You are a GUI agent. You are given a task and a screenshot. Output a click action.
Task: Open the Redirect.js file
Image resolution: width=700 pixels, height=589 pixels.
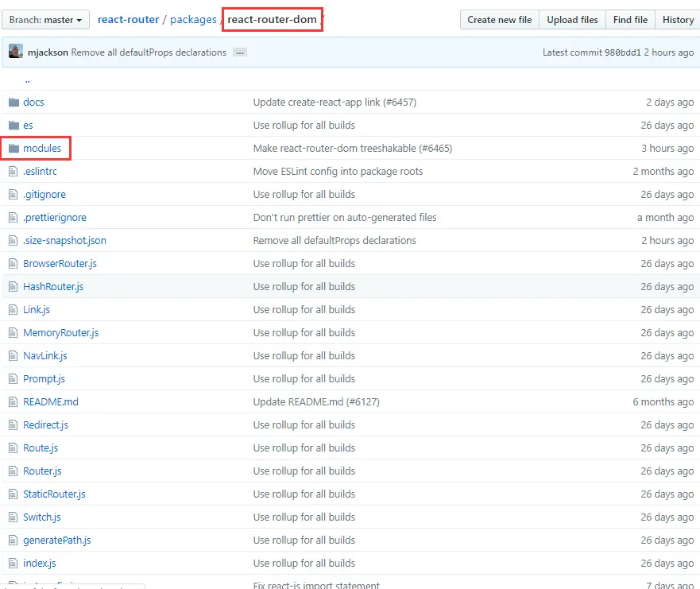[x=45, y=424]
